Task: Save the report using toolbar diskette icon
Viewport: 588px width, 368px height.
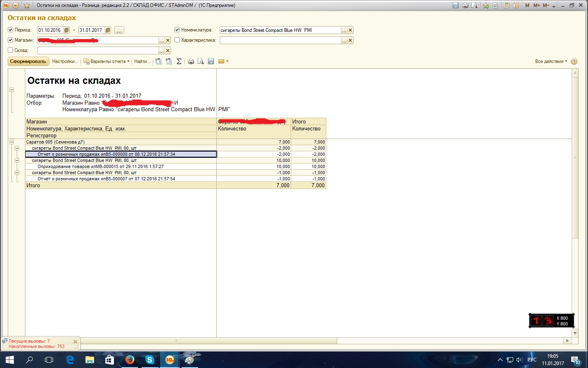Action: (211, 61)
